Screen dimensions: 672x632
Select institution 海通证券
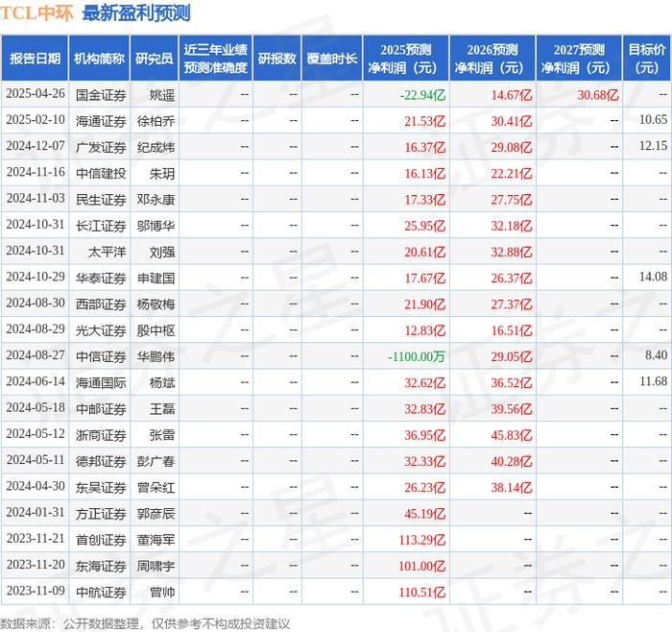click(x=101, y=121)
